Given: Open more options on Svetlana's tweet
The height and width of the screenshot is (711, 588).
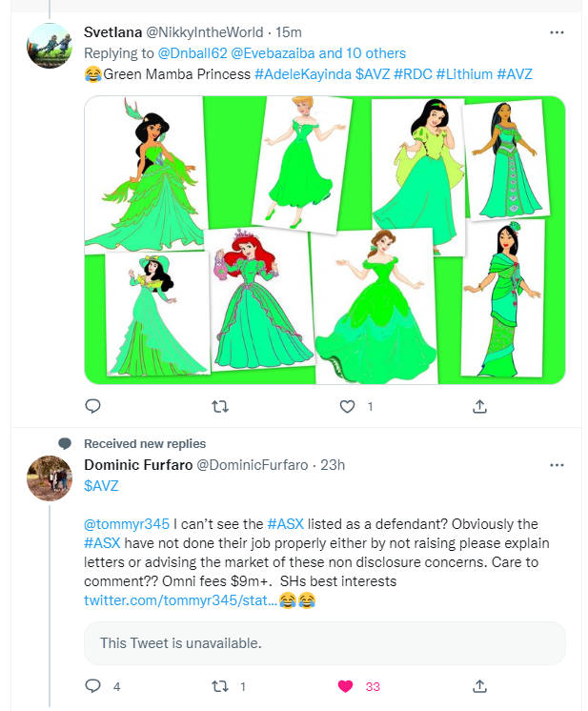Looking at the screenshot, I should [x=557, y=33].
